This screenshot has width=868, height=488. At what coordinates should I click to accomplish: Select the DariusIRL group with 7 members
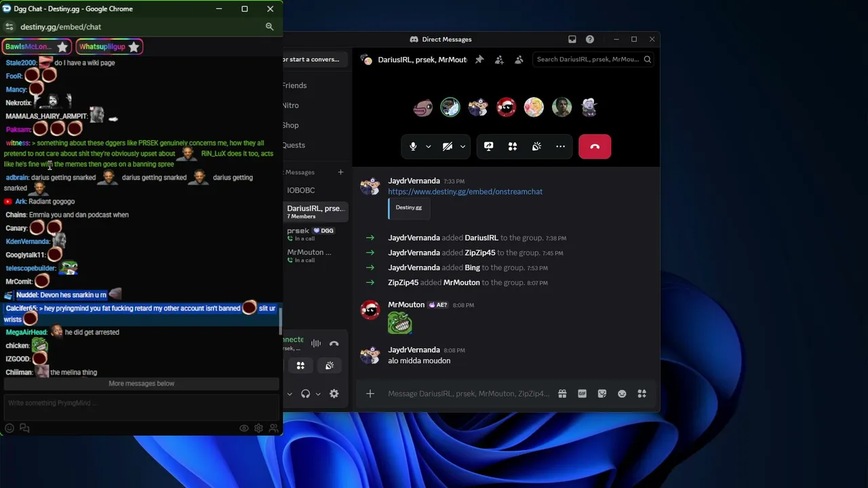tap(316, 211)
